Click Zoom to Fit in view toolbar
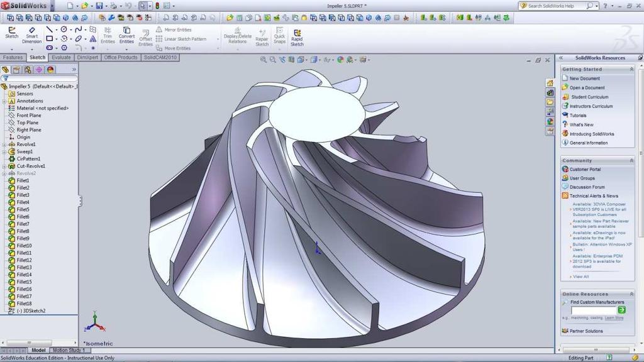644x362 pixels. (x=264, y=60)
